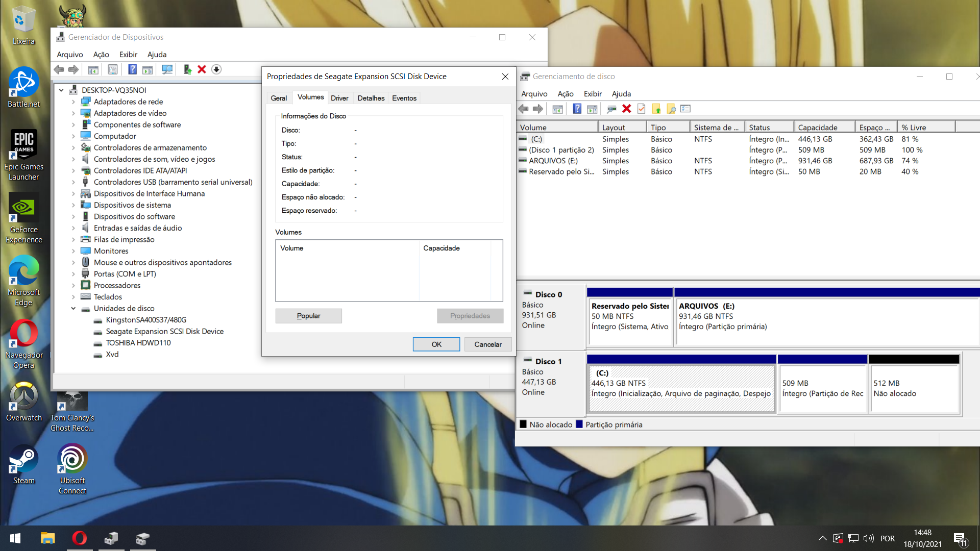Scan for hardware changes in Device Manager
Viewport: 980px width, 551px height.
point(167,69)
